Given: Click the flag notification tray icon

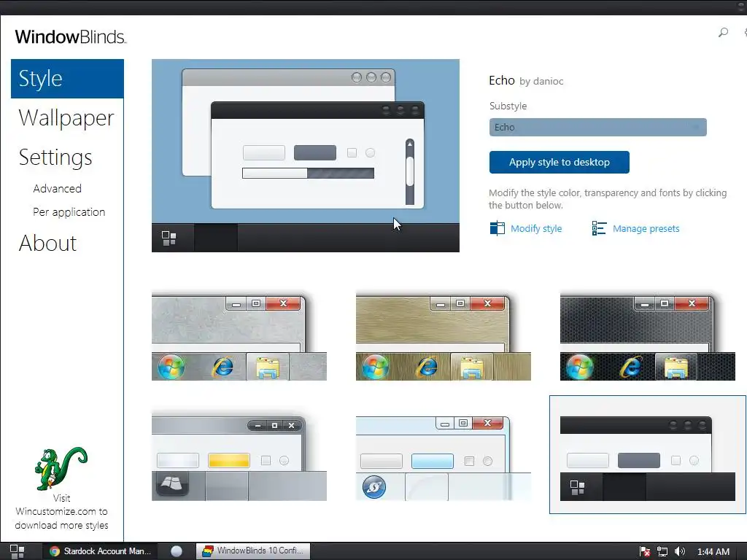Looking at the screenshot, I should click(x=645, y=551).
